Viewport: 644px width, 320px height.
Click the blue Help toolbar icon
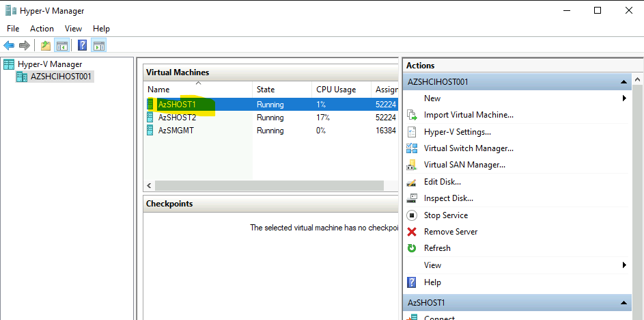pyautogui.click(x=83, y=46)
